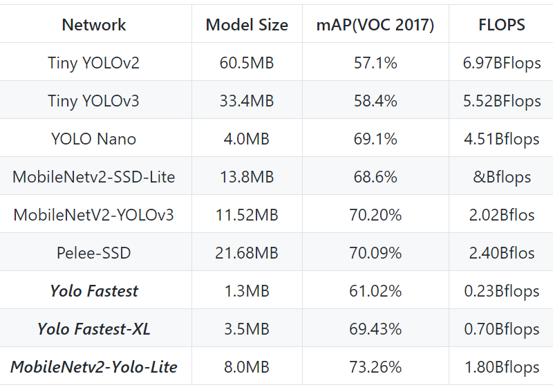Select the 1.3MB model size cell
The width and height of the screenshot is (553, 392).
(247, 291)
